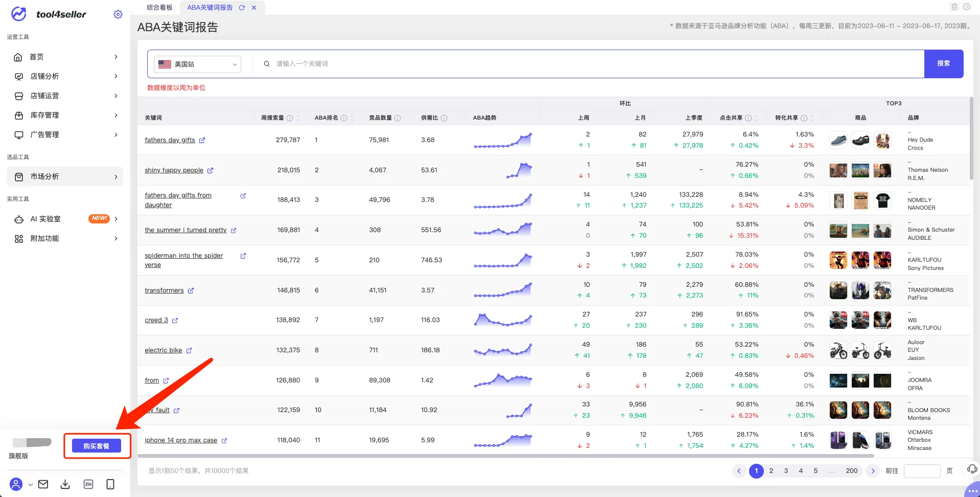Click first electric bike product thumbnail
980x497 pixels.
click(838, 350)
